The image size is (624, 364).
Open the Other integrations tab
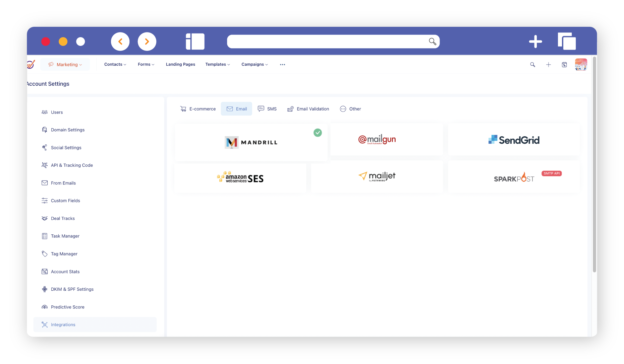coord(350,109)
